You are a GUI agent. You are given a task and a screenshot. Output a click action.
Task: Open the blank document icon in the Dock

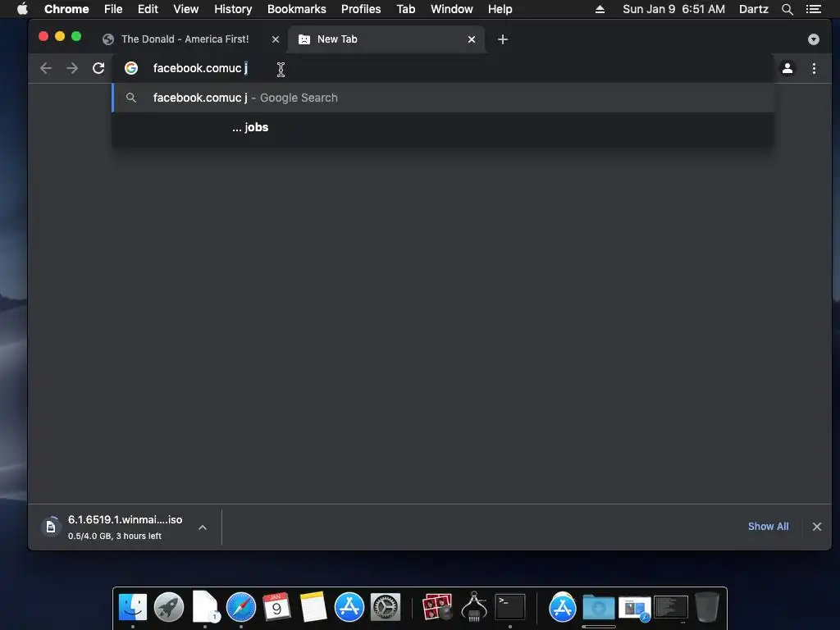tap(205, 607)
